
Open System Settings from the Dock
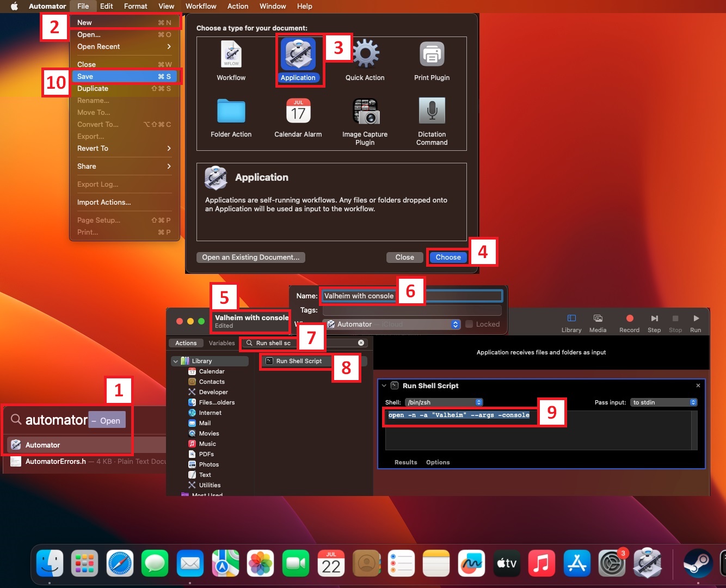[612, 563]
